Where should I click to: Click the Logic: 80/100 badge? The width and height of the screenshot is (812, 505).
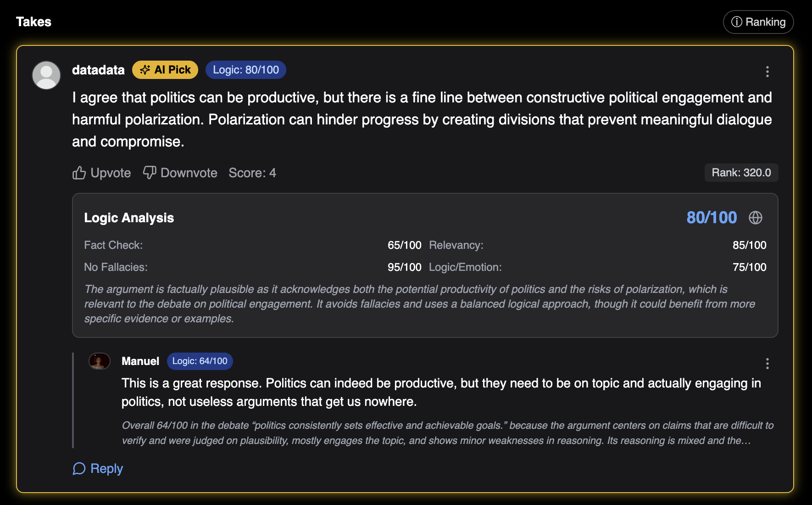coord(246,70)
